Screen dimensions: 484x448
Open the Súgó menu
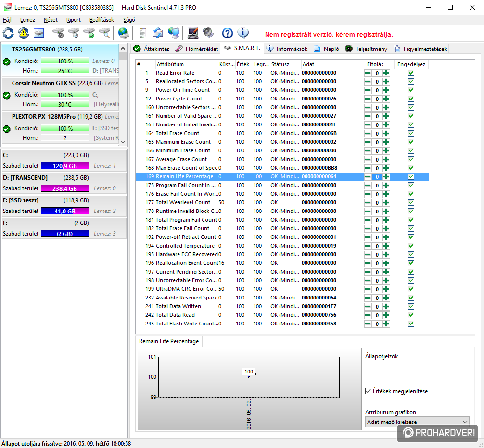129,20
